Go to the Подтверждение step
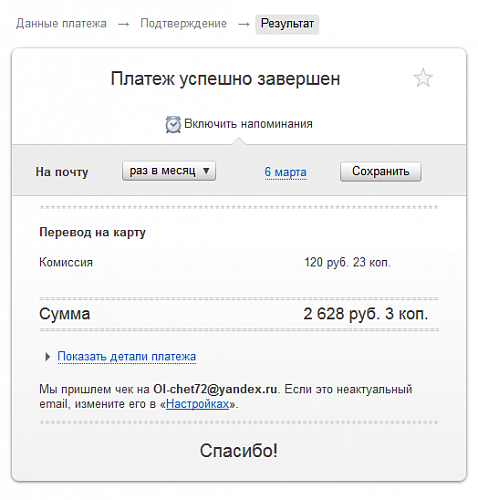This screenshot has width=478, height=500. point(183,23)
